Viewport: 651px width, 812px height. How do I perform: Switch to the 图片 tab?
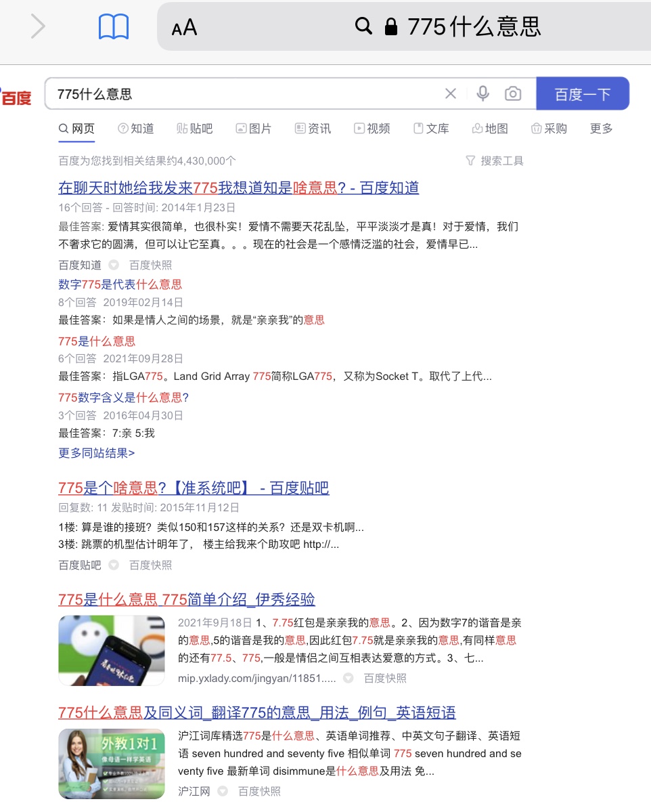[254, 129]
